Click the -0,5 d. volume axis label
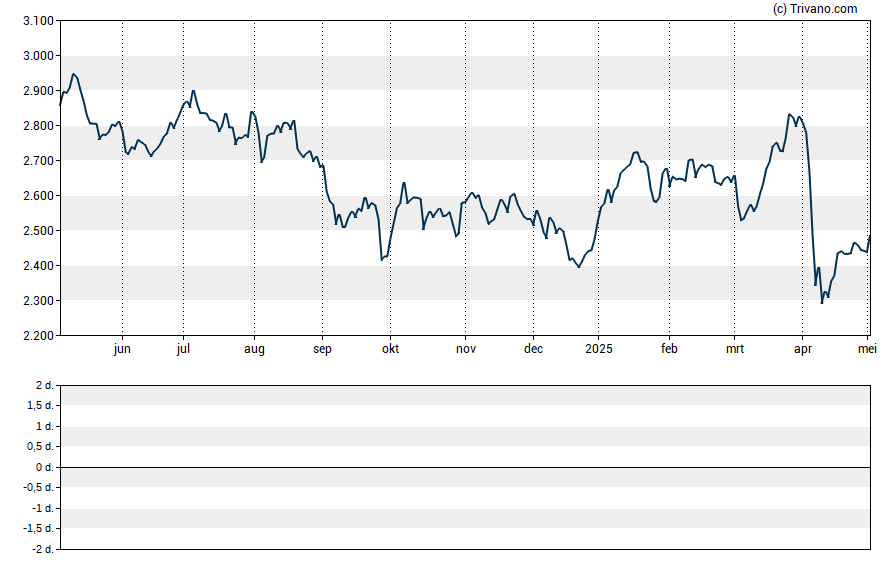This screenshot has width=888, height=565. [x=39, y=488]
